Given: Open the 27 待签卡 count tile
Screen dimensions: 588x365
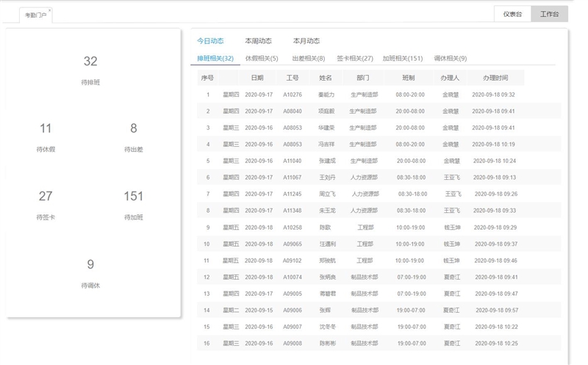Looking at the screenshot, I should tap(46, 204).
